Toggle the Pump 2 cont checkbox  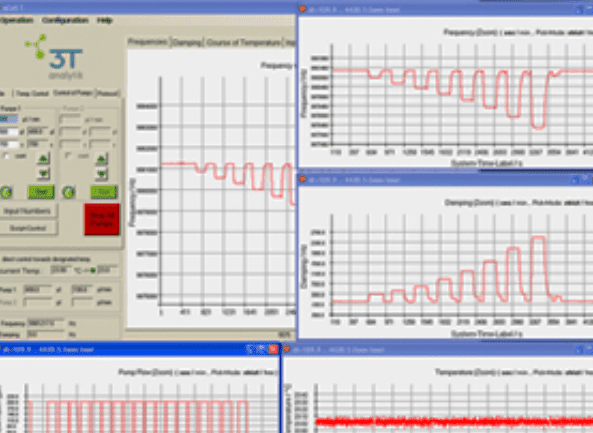coord(68,156)
